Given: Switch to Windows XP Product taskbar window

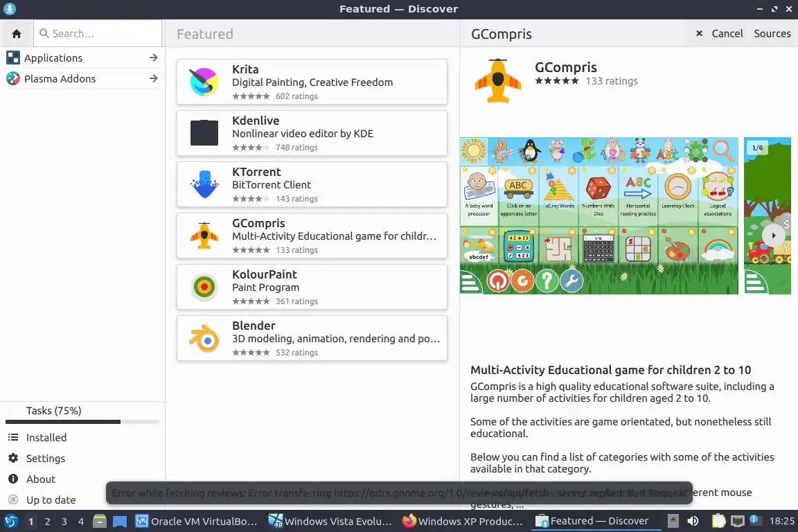Looking at the screenshot, I should tap(463, 521).
